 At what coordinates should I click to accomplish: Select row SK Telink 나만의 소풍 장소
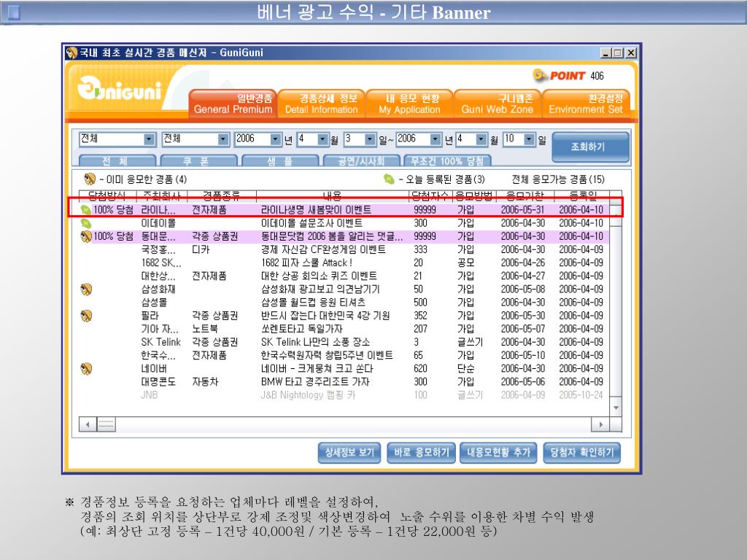(344, 342)
